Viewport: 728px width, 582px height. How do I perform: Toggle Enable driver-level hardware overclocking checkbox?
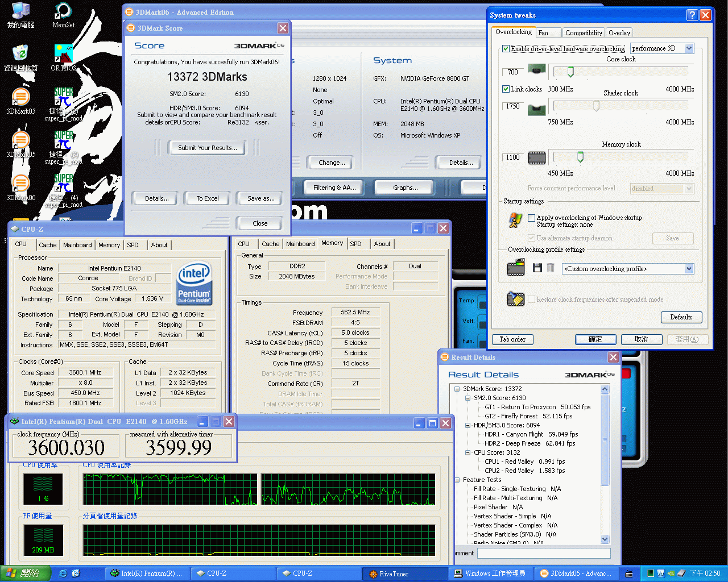[506, 49]
